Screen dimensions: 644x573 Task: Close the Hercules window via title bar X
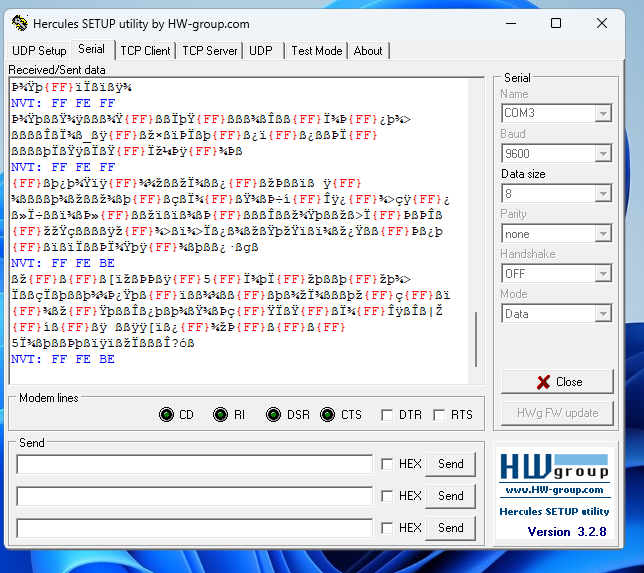[602, 23]
